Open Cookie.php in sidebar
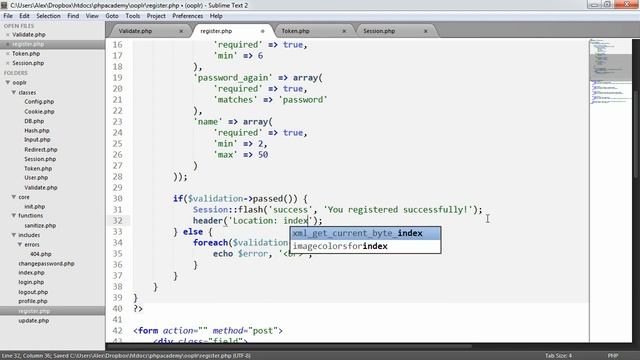Image resolution: width=640 pixels, height=360 pixels. 39,111
